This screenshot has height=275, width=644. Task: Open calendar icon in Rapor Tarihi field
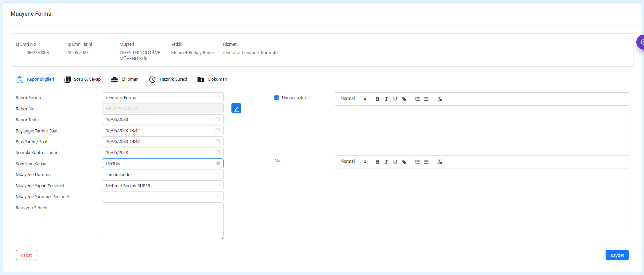[217, 120]
